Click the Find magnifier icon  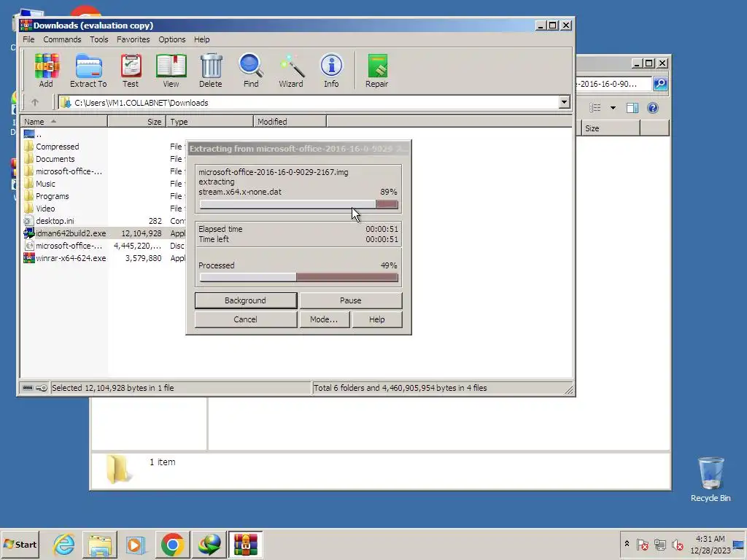tap(251, 71)
